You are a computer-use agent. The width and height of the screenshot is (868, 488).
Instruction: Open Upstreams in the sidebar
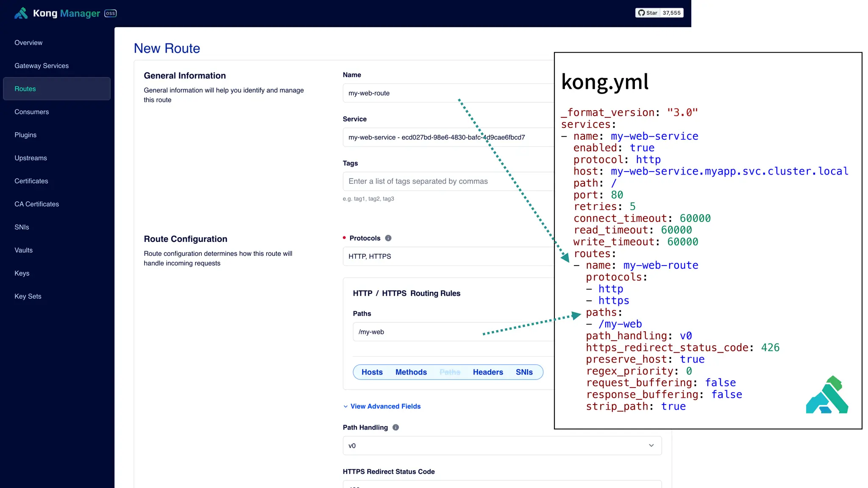(31, 158)
